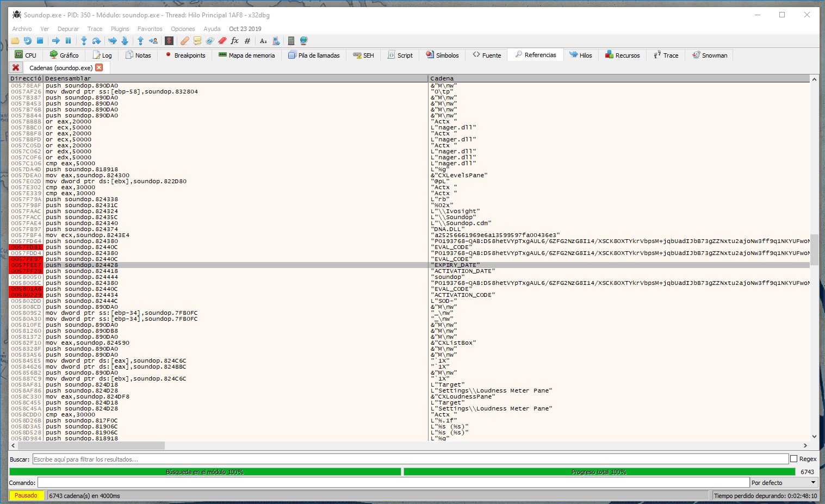Switch to the Script tab

tap(400, 55)
